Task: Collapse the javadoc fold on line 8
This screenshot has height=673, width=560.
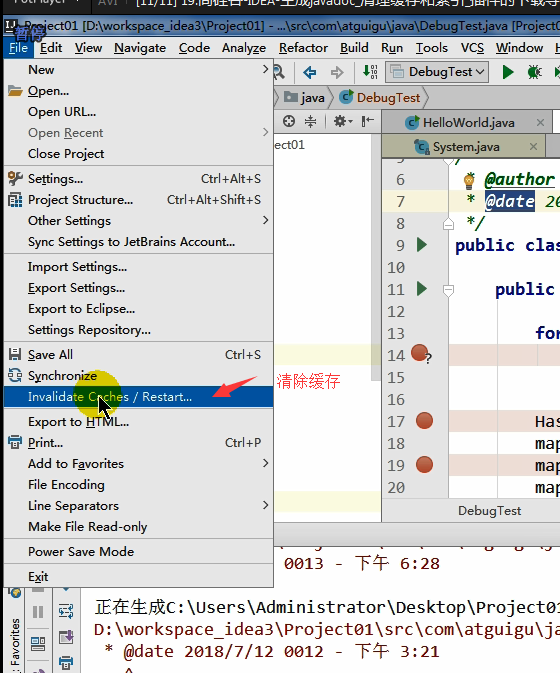Action: (448, 224)
